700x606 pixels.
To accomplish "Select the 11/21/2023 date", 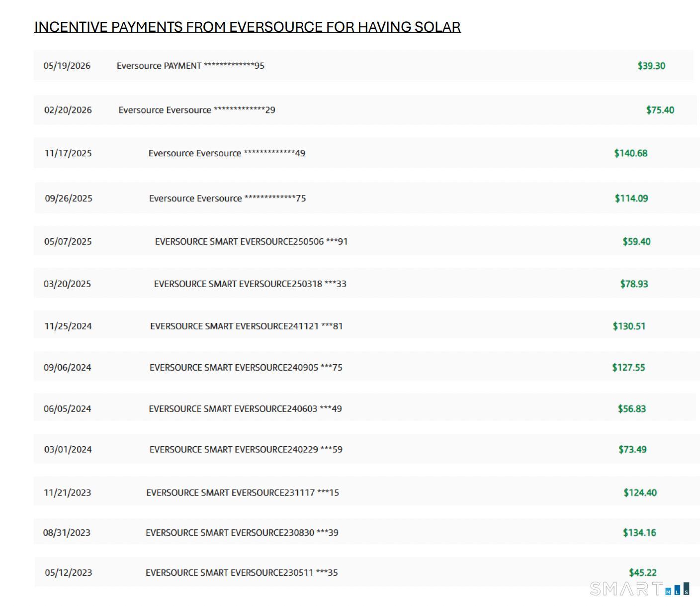I will (x=68, y=493).
